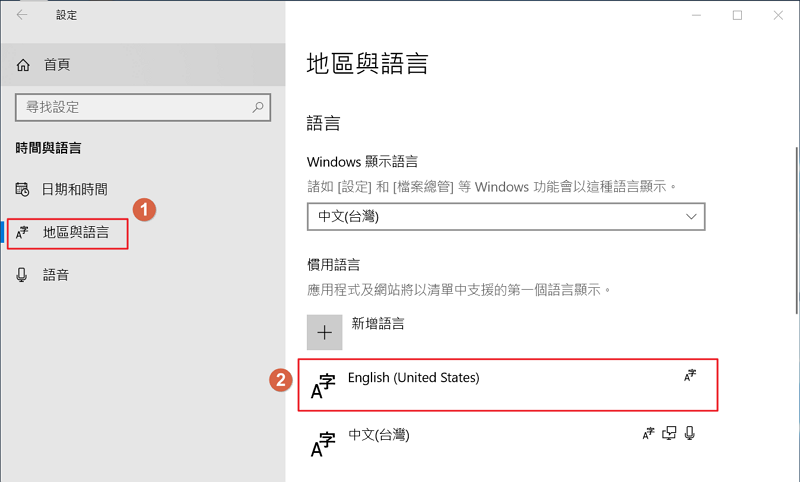Open the Windows 顯示語言 dropdown
The width and height of the screenshot is (800, 482).
pos(505,216)
